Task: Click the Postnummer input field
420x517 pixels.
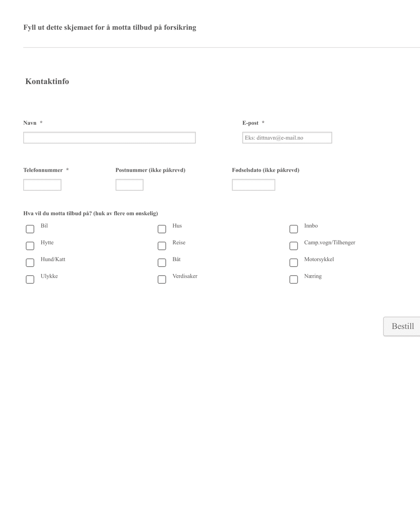Action: point(129,185)
